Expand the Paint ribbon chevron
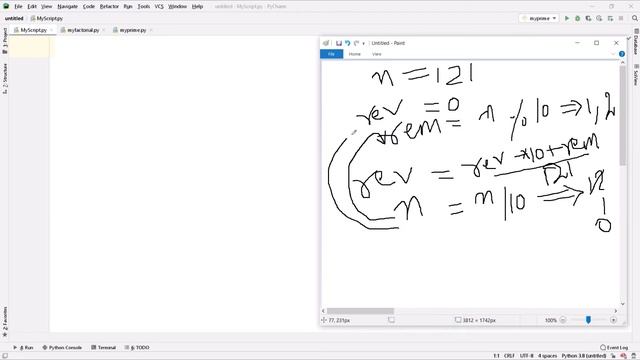This screenshot has width=640, height=360. 613,54
